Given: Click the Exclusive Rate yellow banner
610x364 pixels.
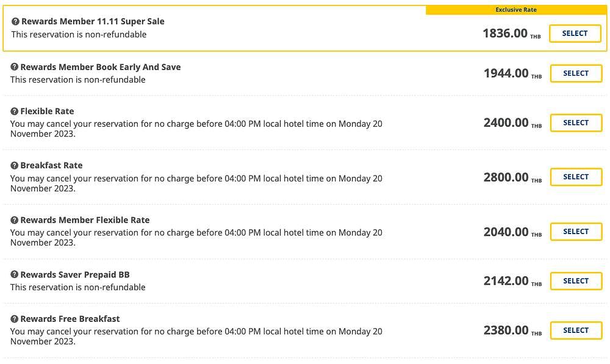Looking at the screenshot, I should point(516,10).
